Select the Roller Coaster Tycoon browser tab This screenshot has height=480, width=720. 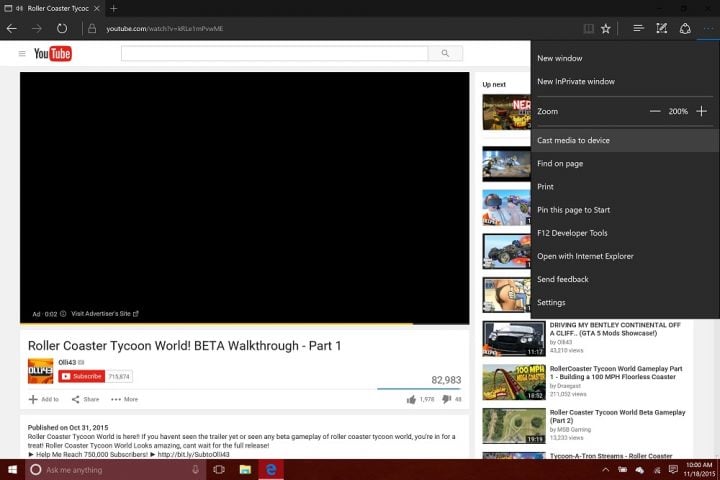pyautogui.click(x=52, y=8)
